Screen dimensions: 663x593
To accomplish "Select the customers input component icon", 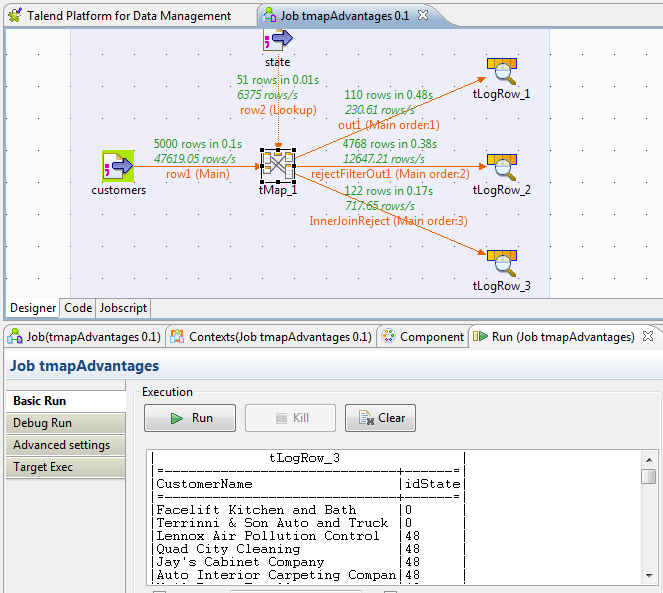I will pyautogui.click(x=118, y=166).
